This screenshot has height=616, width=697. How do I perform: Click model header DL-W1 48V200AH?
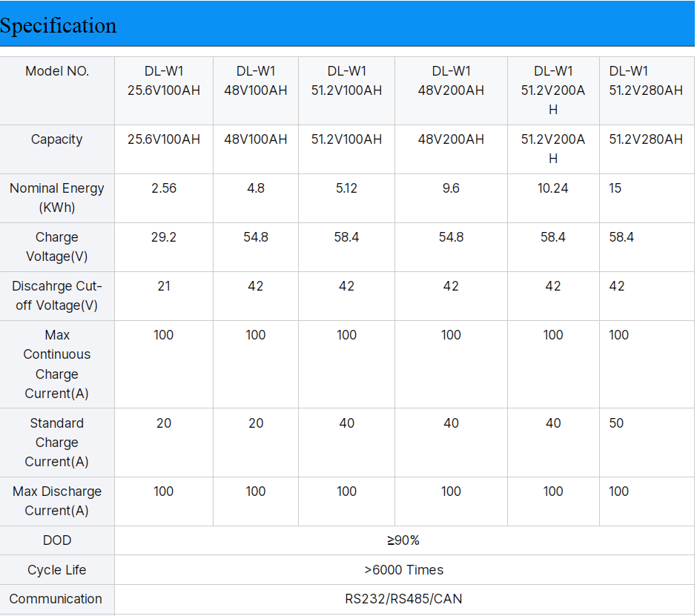pyautogui.click(x=451, y=81)
